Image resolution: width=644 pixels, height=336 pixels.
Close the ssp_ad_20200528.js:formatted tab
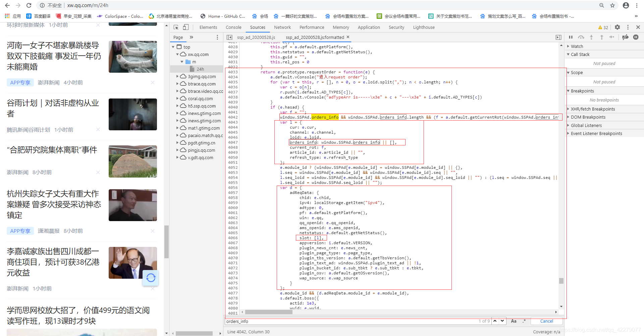coord(348,37)
